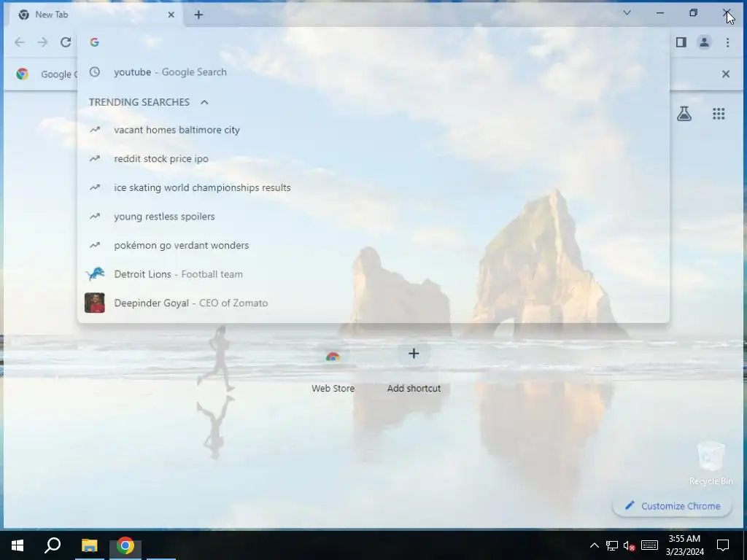Click the Detroit Lions logo icon
Image resolution: width=747 pixels, height=560 pixels.
point(95,274)
